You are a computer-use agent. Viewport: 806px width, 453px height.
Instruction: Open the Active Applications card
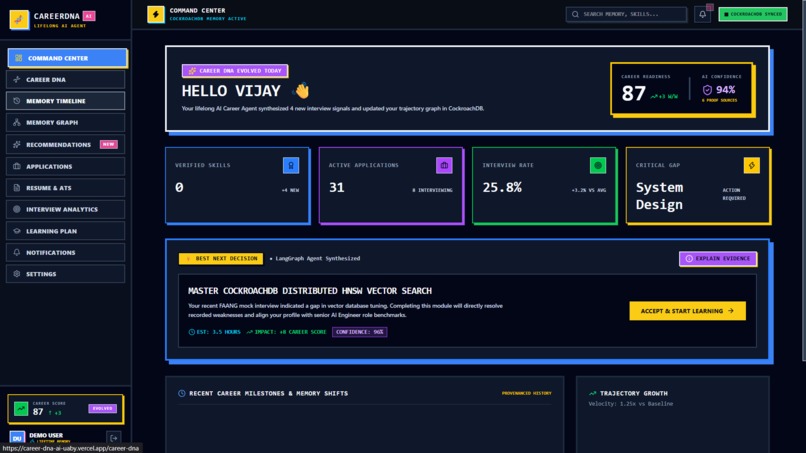coord(391,186)
